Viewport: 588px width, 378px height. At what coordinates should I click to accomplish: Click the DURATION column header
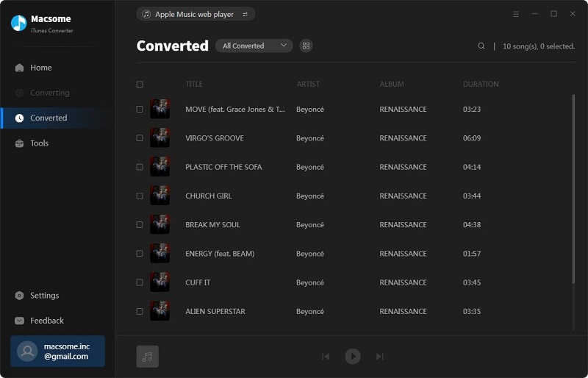pos(481,84)
